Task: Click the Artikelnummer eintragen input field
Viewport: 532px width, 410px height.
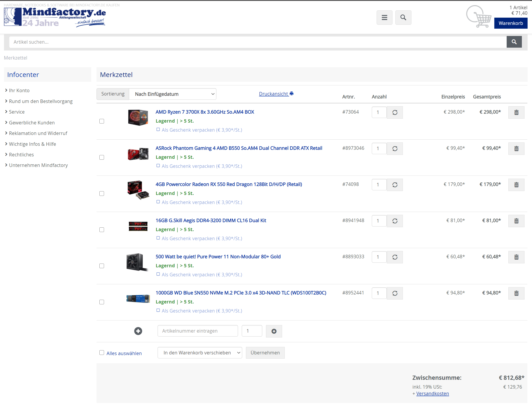Action: tap(197, 331)
